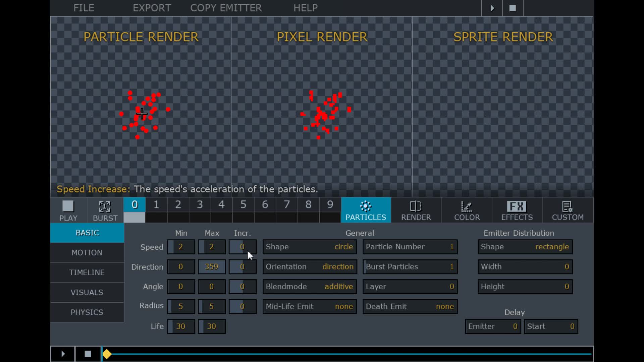Click the PLAY stop-square icon button
This screenshot has height=362, width=644.
[68, 210]
